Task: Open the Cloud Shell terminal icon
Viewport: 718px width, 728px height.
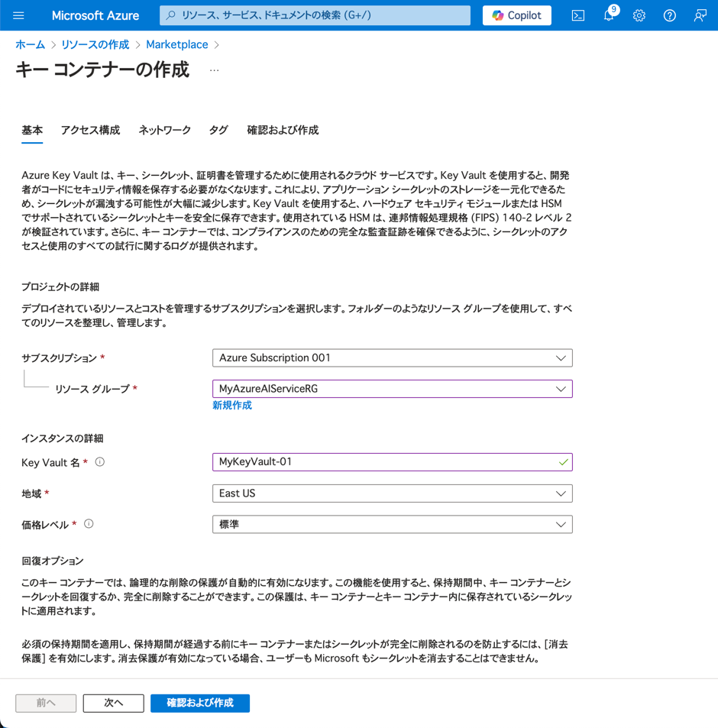Action: [x=577, y=15]
